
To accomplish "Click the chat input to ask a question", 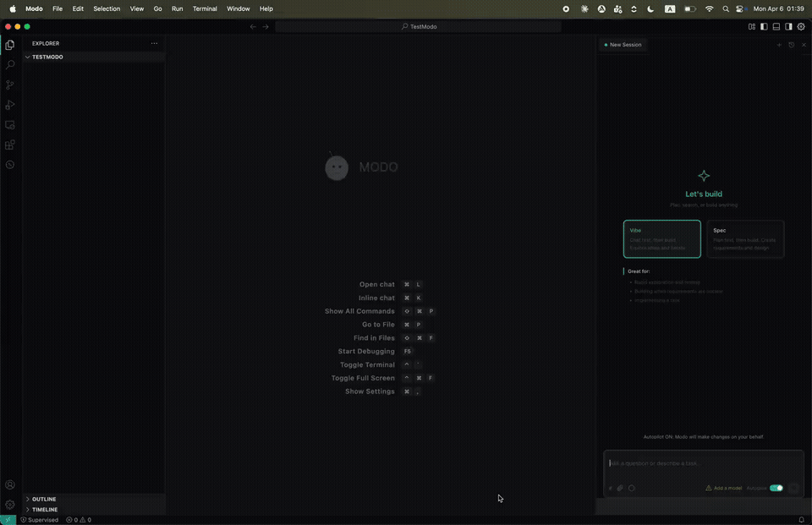I will coord(704,463).
